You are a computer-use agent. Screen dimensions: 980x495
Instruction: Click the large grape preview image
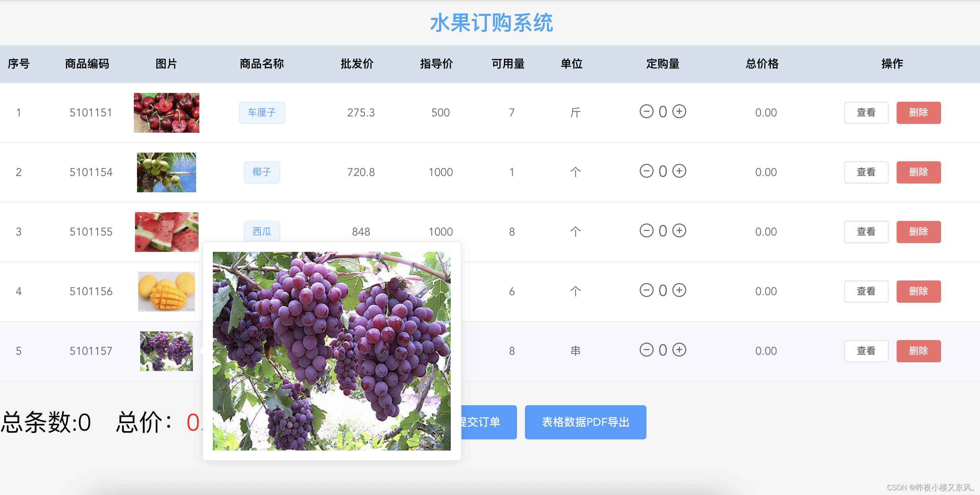(332, 351)
